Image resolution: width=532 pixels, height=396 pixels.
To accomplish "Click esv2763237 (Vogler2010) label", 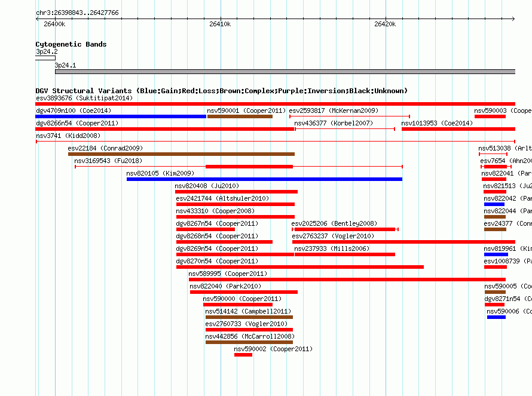I will (333, 236).
